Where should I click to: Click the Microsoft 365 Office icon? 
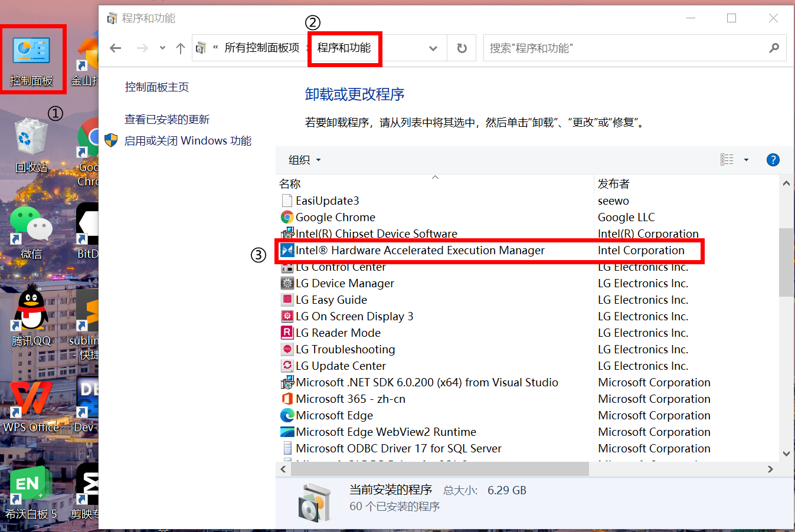pyautogui.click(x=287, y=399)
